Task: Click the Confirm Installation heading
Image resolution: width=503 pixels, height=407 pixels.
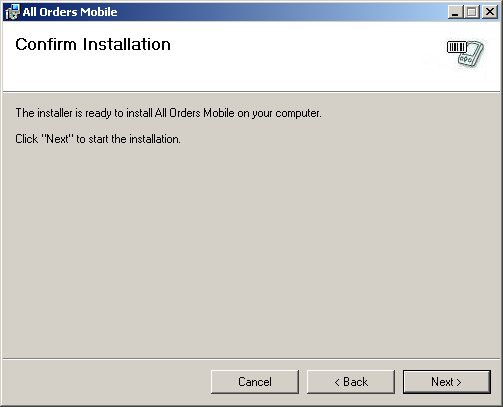Action: [x=93, y=44]
